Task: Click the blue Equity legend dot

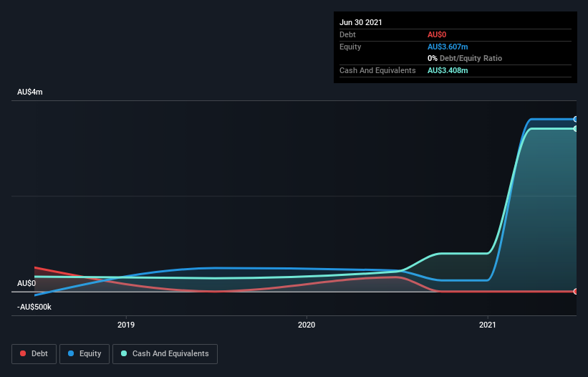Action: [x=71, y=353]
